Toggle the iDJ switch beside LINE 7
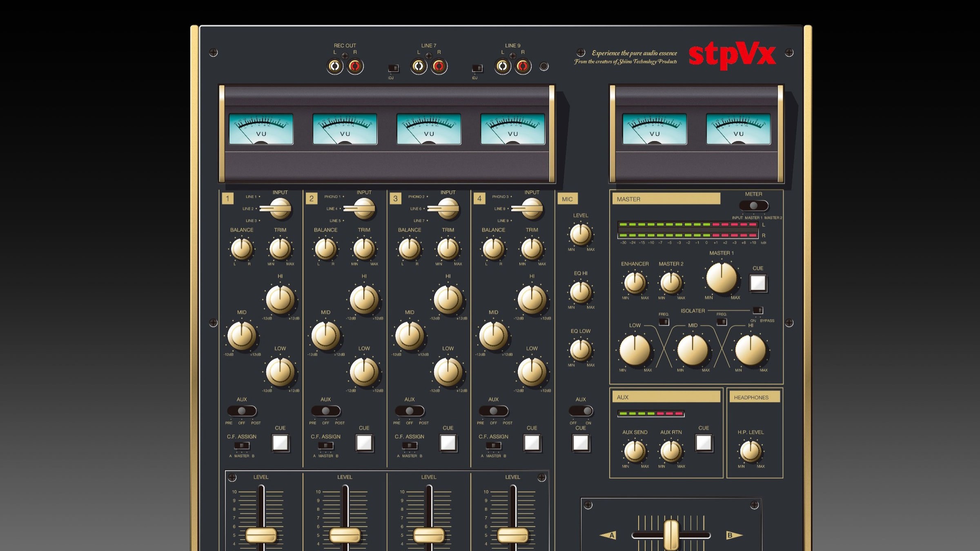The image size is (980, 551). [x=393, y=68]
